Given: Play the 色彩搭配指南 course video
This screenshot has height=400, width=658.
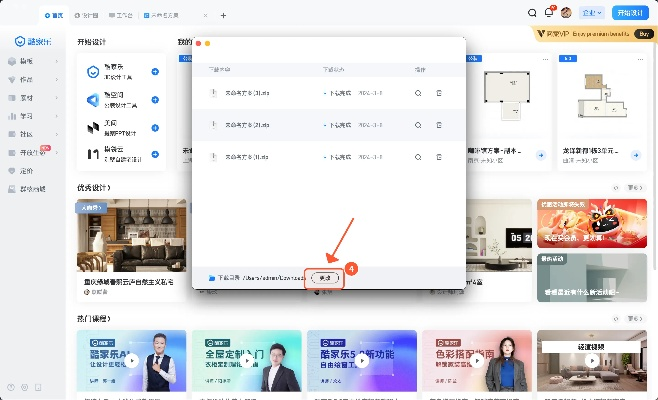Looking at the screenshot, I should (477, 361).
